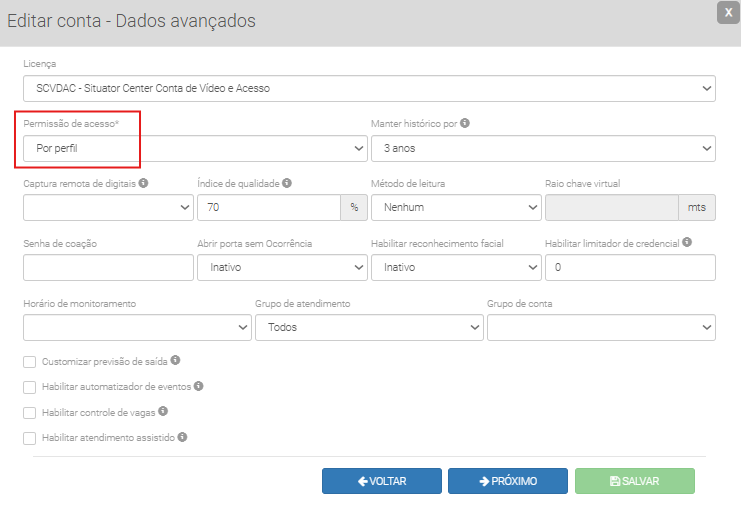Screen dimensions: 741x506
Task: Expand Permissão de acesso dropdown
Action: click(195, 148)
